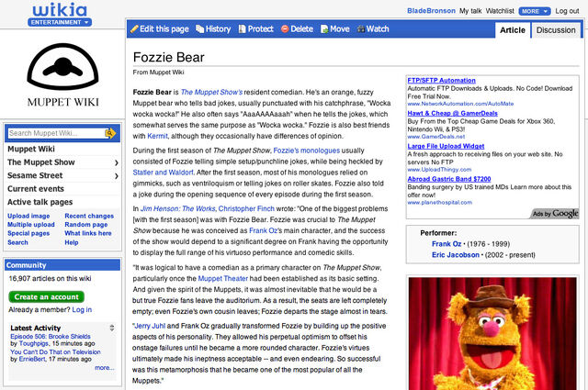
Task: Select Move in the page toolbar
Action: pyautogui.click(x=340, y=28)
